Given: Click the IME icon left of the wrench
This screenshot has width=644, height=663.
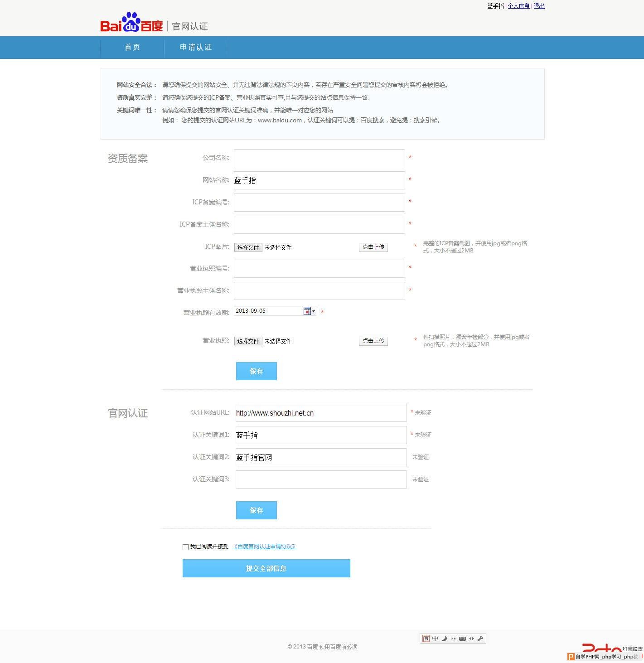Looking at the screenshot, I should 471,639.
